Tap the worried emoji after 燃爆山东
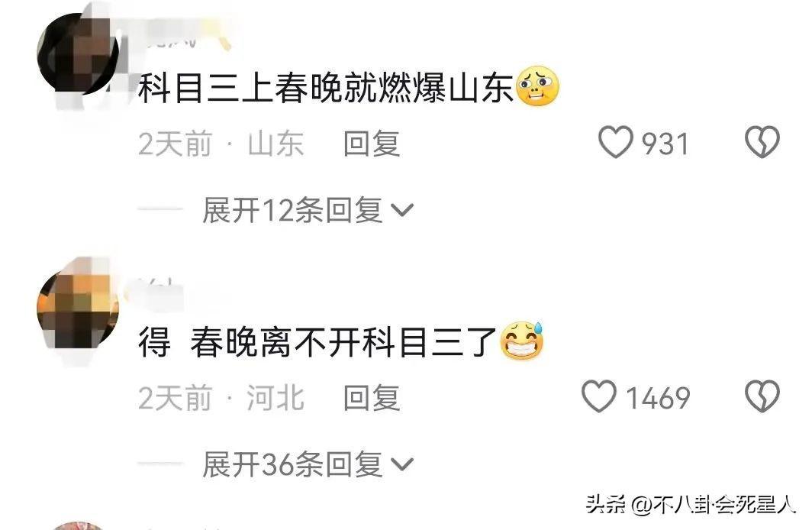This screenshot has height=530, width=812. [537, 86]
